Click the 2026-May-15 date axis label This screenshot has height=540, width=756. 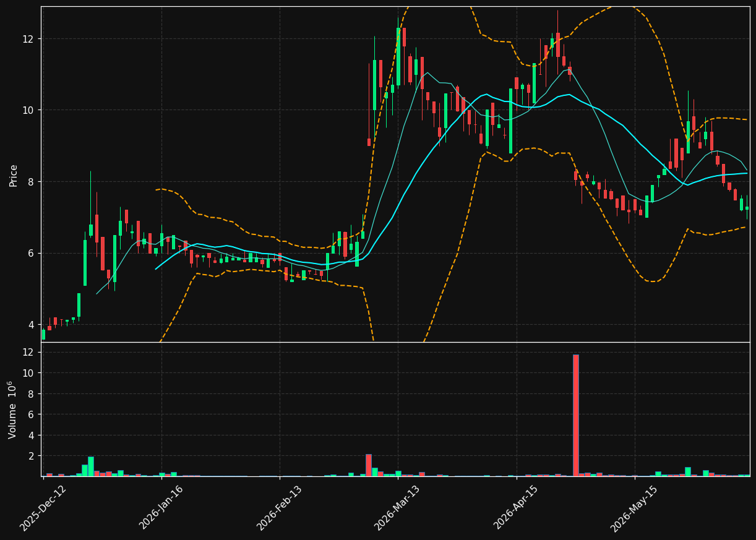click(x=635, y=508)
